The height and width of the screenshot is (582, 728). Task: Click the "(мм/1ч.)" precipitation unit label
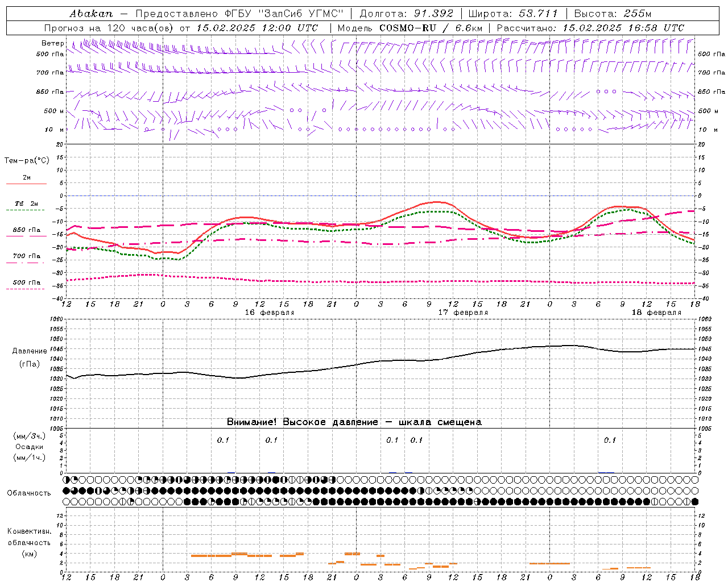30,458
